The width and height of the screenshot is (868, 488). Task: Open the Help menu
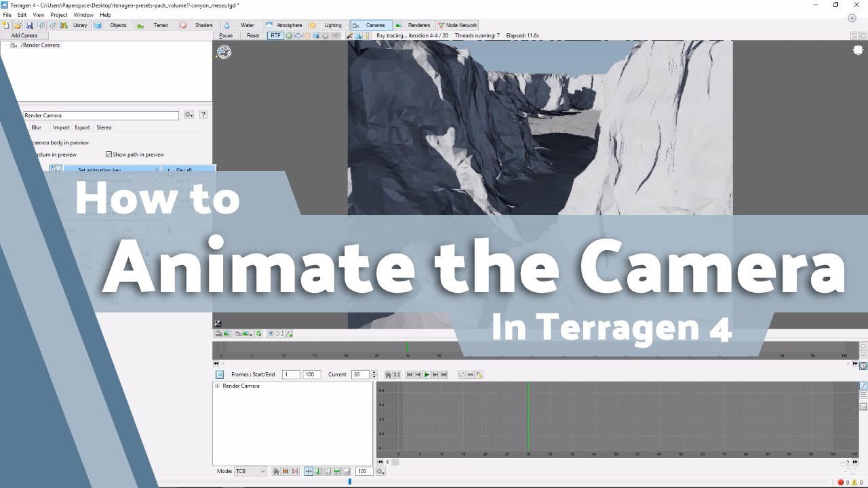click(105, 14)
